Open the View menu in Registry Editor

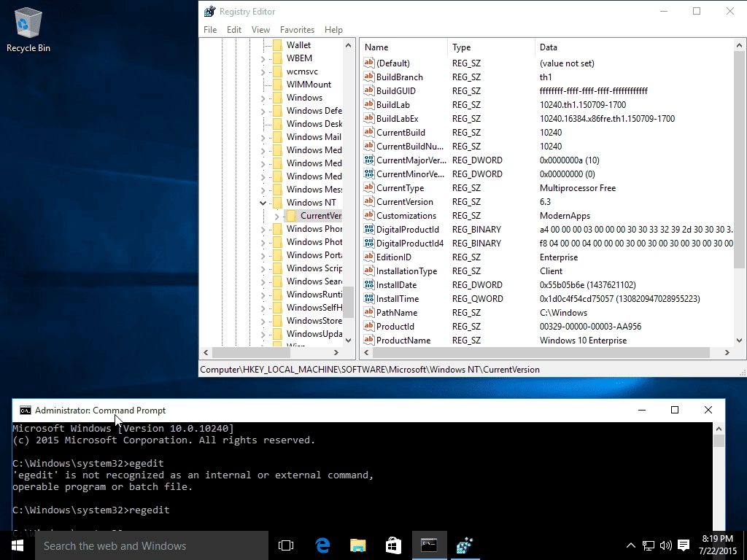[x=260, y=29]
